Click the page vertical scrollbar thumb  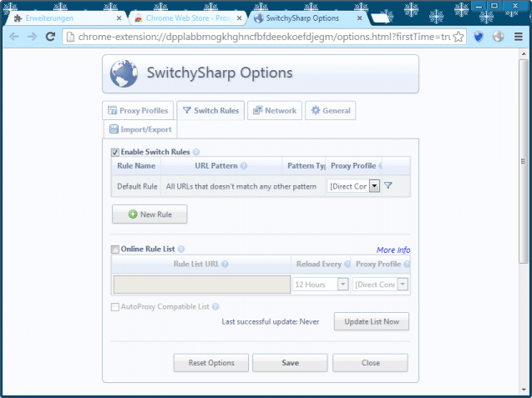[x=524, y=161]
